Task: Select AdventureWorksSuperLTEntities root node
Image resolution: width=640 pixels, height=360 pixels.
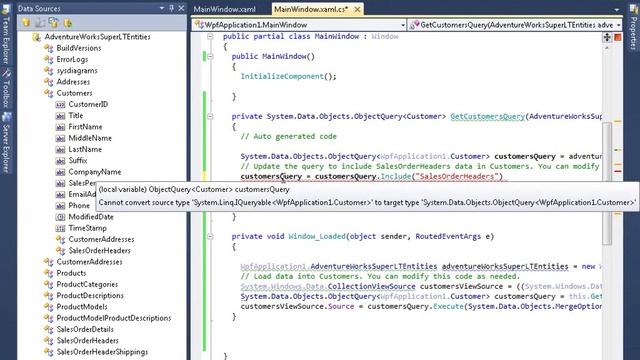Action: click(x=97, y=37)
